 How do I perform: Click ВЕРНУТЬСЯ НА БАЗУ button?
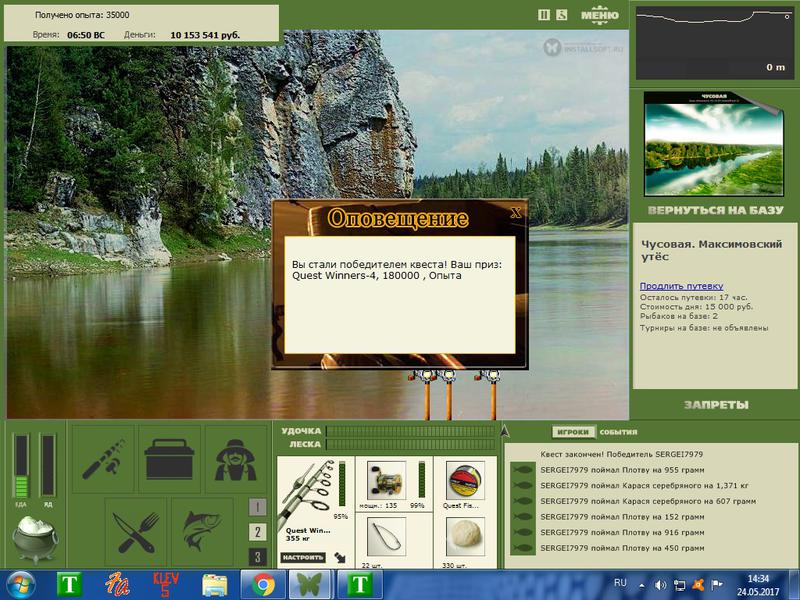[715, 210]
